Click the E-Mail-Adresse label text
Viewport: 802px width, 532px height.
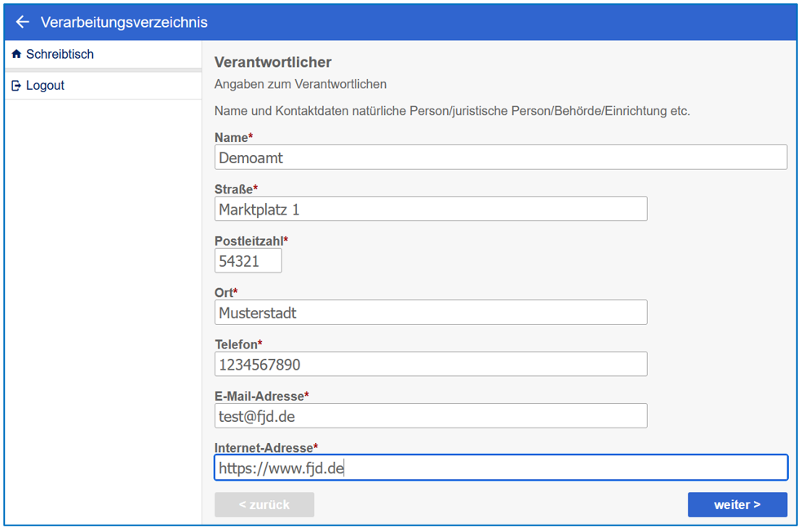coord(259,396)
